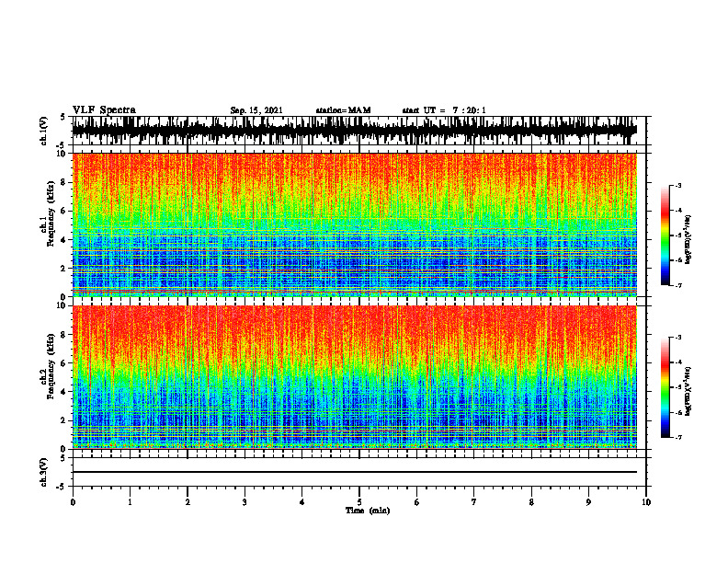728x563 pixels.
Task: Click inside the ch.2 spectrogram panel
Action: point(355,377)
